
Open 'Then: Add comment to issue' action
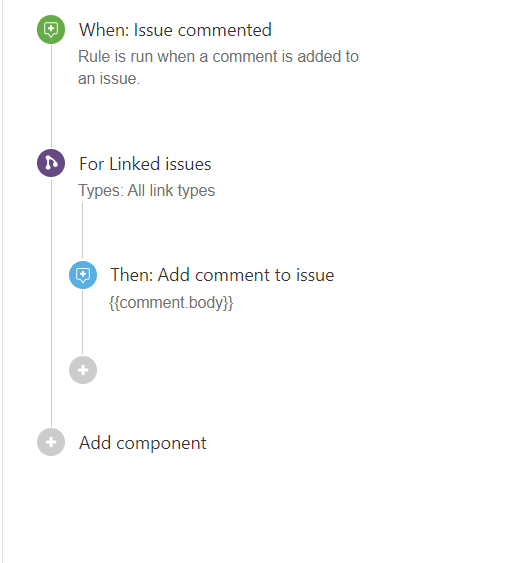[222, 275]
